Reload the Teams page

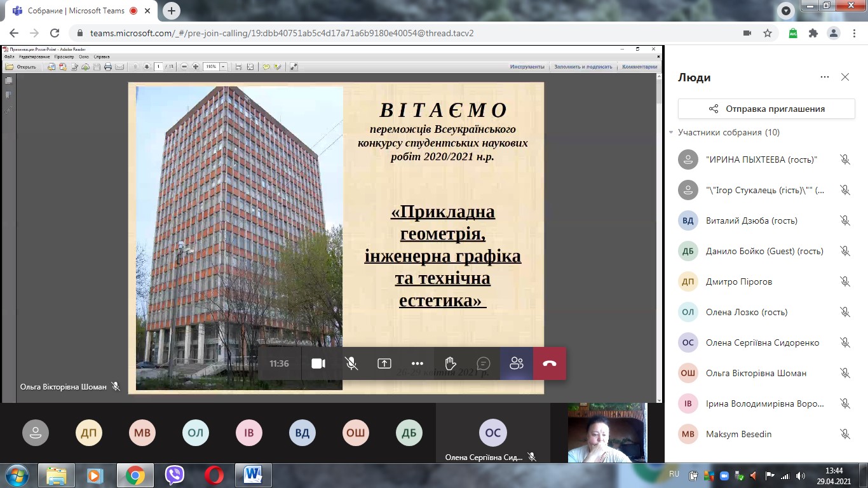[x=55, y=33]
